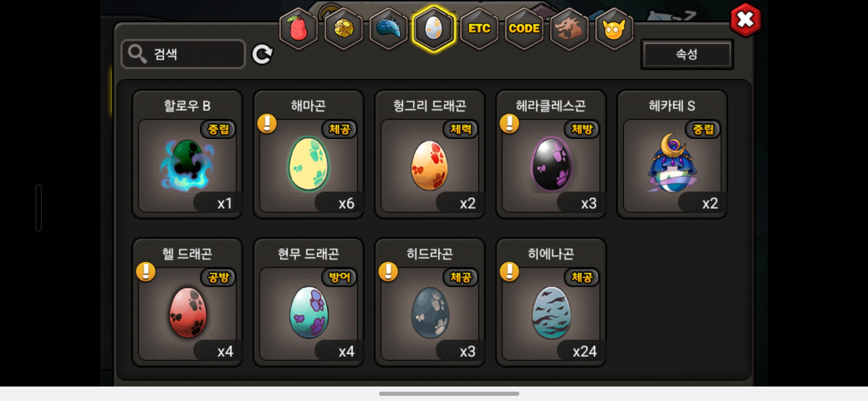Close the inventory with red X
This screenshot has height=401, width=868.
coord(745,20)
